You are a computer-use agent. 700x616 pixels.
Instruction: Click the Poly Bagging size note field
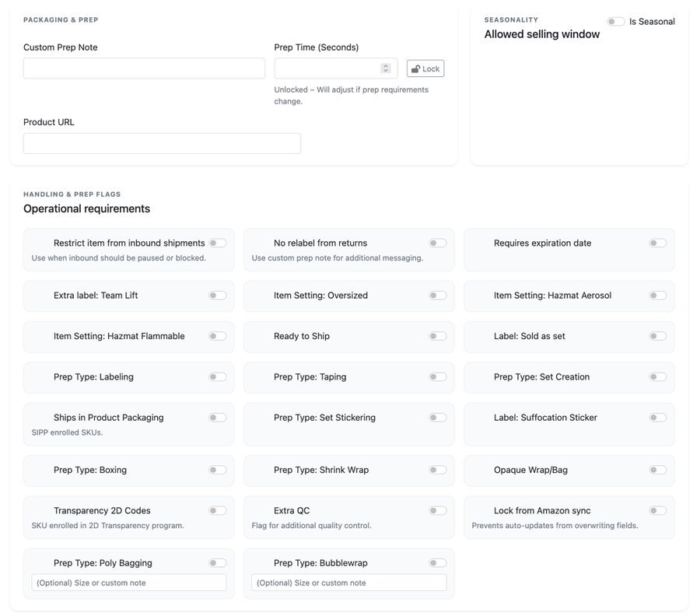129,583
